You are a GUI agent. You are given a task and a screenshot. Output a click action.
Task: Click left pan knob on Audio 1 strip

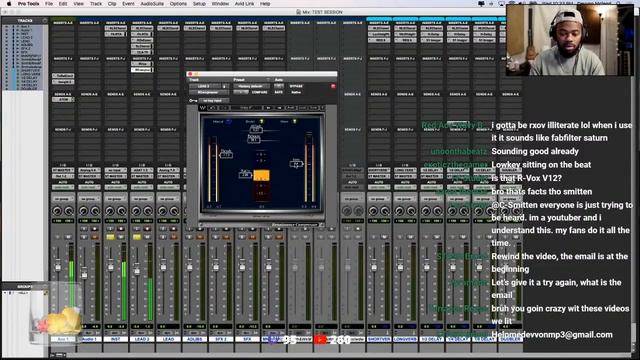84,211
